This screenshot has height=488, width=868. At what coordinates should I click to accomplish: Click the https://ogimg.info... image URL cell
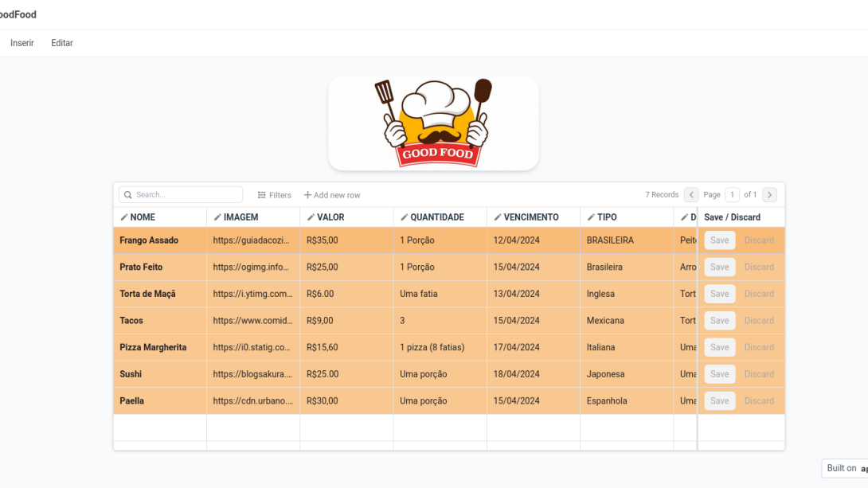(253, 267)
